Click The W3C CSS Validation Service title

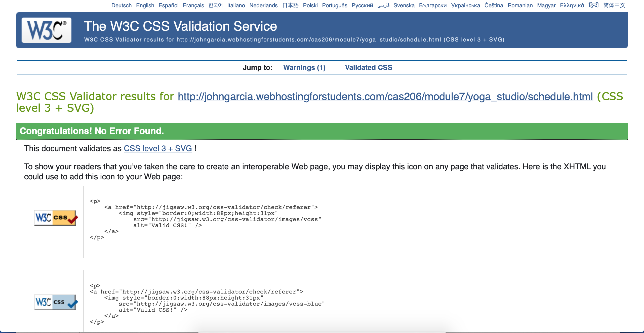point(180,26)
